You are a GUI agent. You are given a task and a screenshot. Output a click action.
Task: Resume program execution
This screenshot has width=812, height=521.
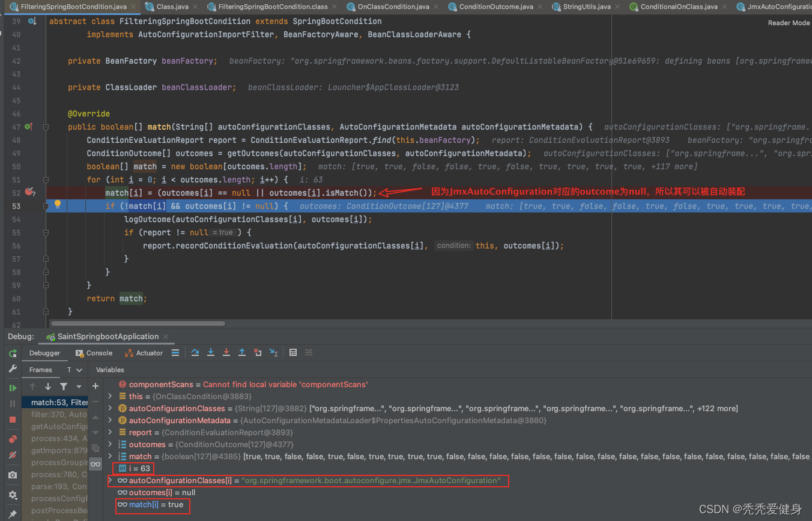(13, 388)
